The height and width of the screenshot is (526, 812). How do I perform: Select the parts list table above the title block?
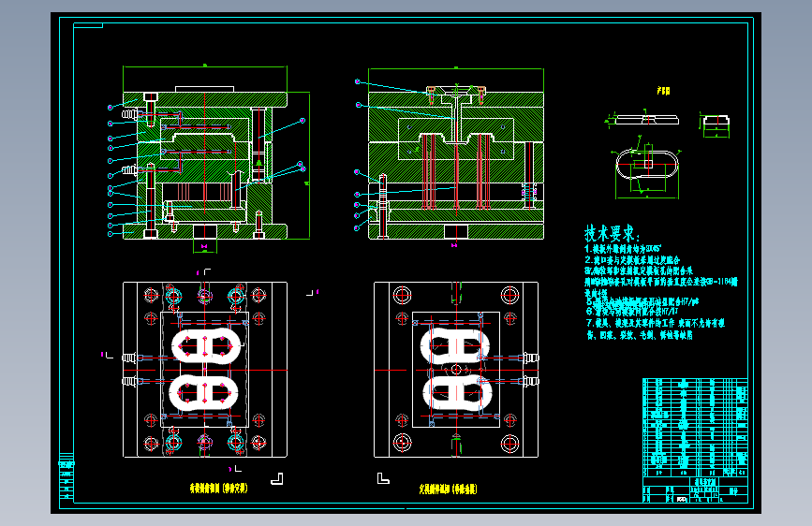click(695, 428)
